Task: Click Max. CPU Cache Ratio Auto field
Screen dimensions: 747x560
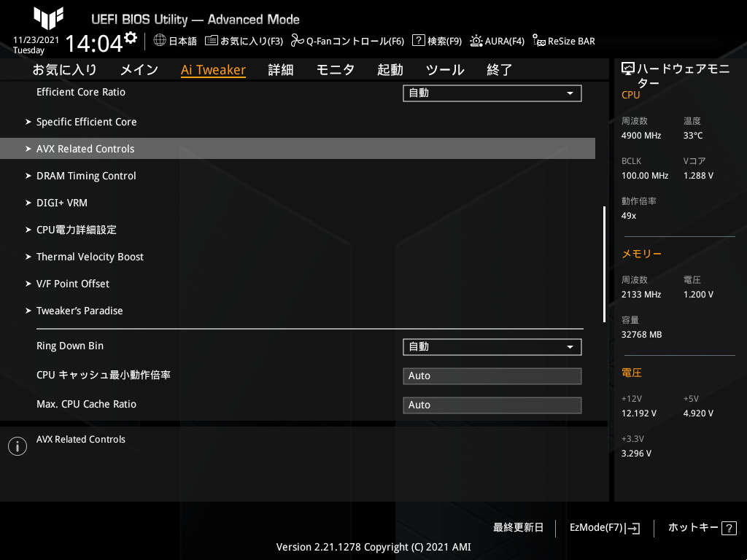Action: point(492,405)
